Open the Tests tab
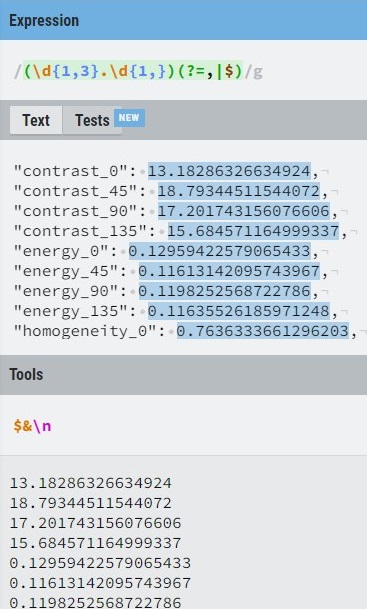 pos(92,120)
